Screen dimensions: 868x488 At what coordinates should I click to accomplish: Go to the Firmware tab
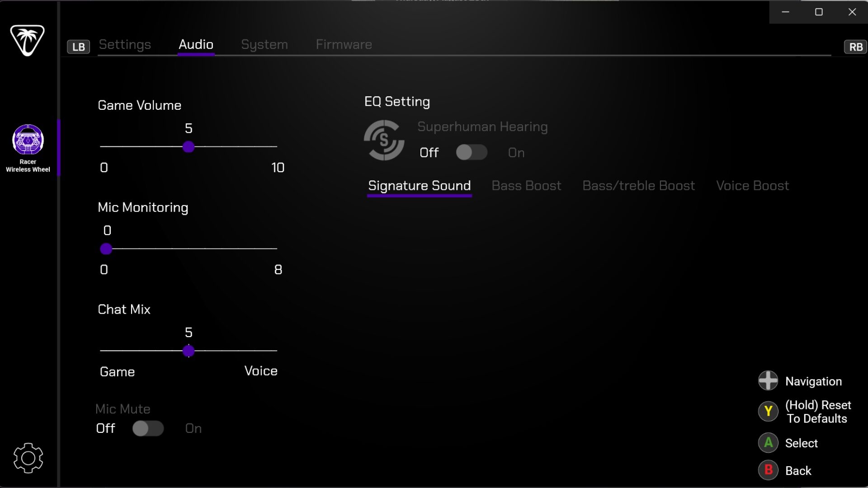tap(344, 45)
